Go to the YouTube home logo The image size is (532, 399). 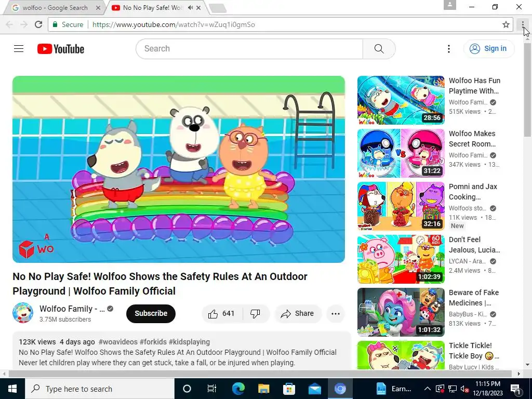[61, 49]
